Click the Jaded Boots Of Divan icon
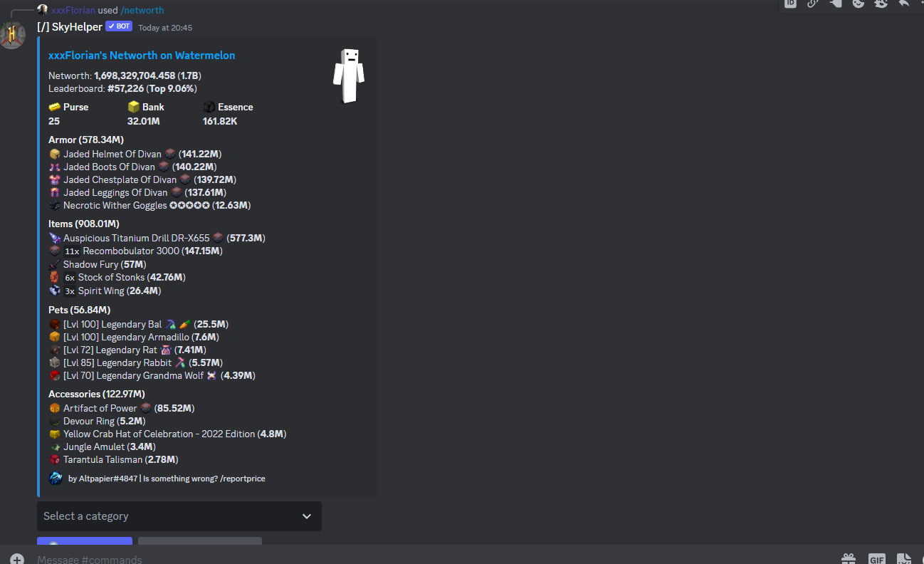This screenshot has width=924, height=564. click(x=55, y=167)
